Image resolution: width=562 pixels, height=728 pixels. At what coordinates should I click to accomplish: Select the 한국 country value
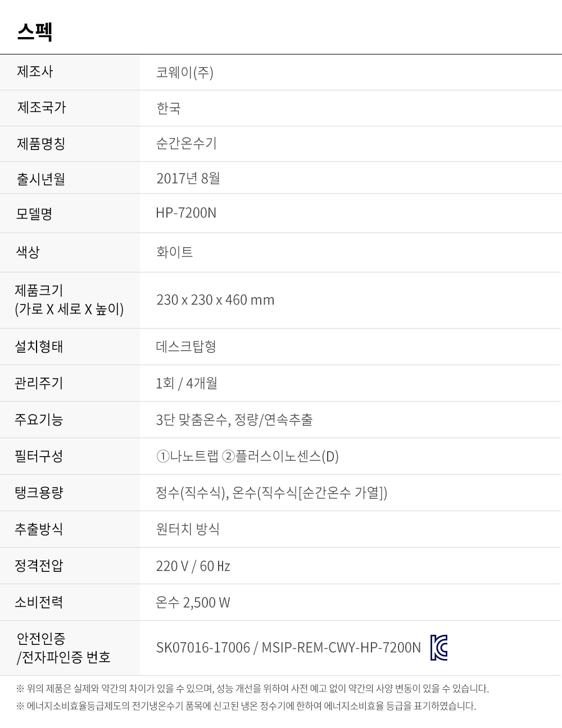(168, 108)
